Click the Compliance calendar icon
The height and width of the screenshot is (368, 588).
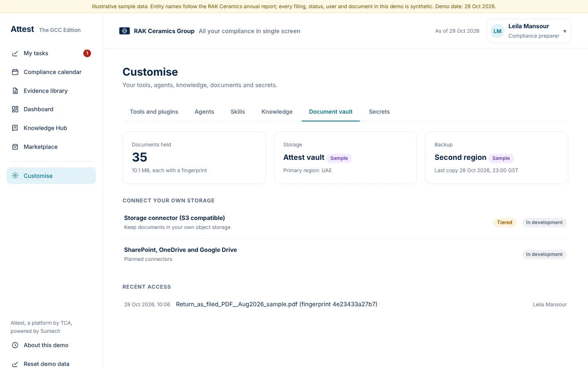pos(15,72)
